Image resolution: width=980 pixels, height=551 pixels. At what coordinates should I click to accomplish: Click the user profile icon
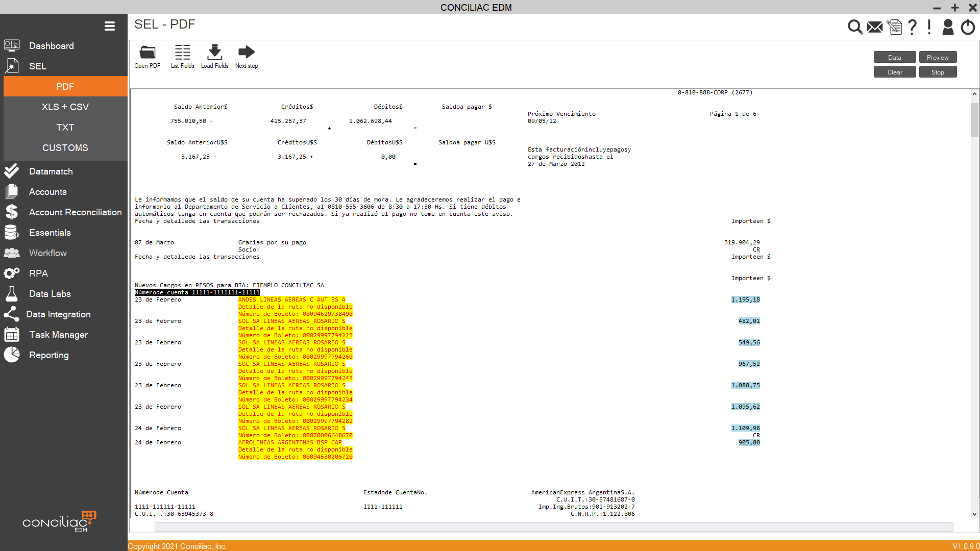(x=948, y=27)
